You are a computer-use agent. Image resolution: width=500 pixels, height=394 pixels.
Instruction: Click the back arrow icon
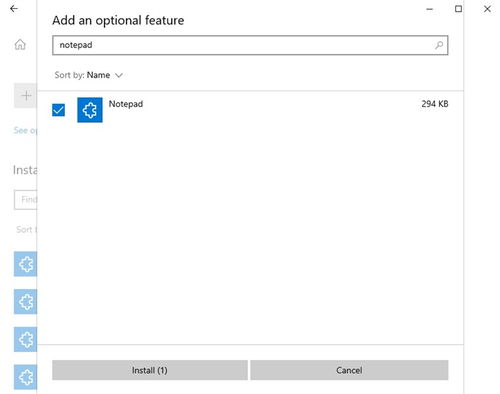(x=14, y=9)
